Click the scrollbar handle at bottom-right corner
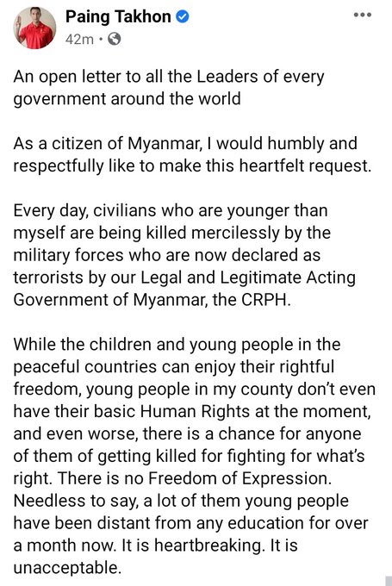Screen dimensions: 392x586 click(x=389, y=581)
